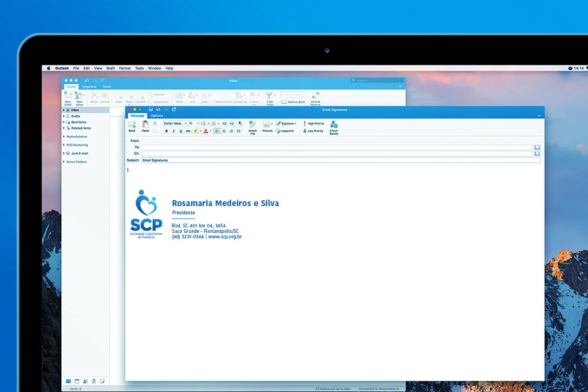Click the Search field in Inbox window
This screenshot has height=392, width=588.
tap(377, 80)
